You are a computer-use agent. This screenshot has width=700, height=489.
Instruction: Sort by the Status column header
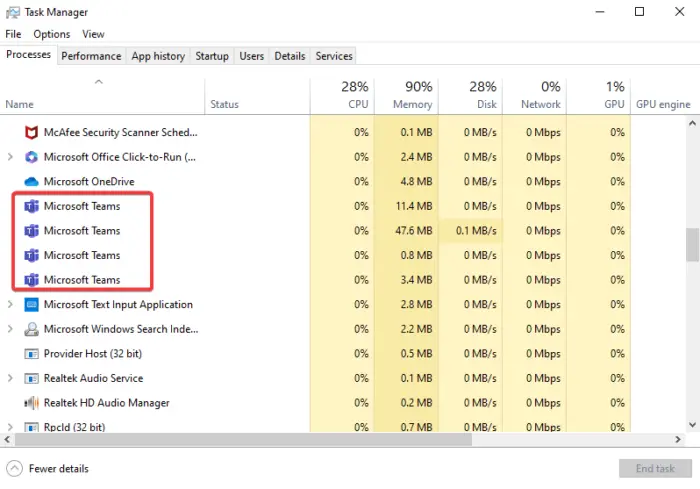coord(257,96)
